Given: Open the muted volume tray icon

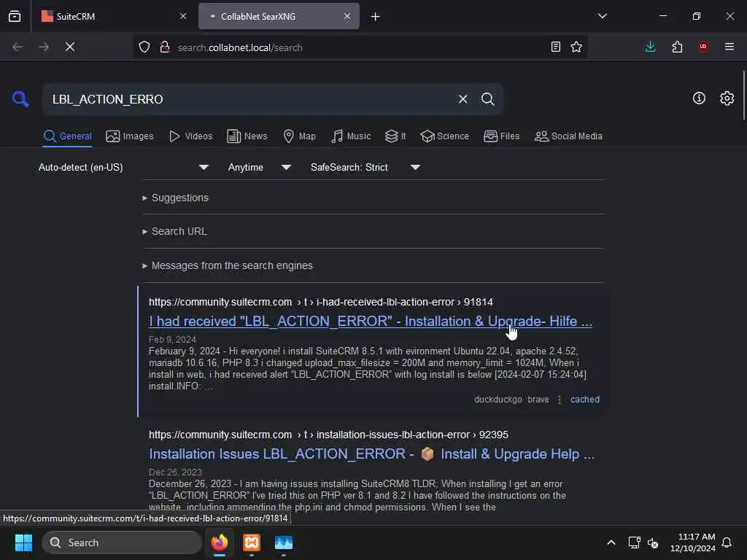Looking at the screenshot, I should pyautogui.click(x=653, y=542).
